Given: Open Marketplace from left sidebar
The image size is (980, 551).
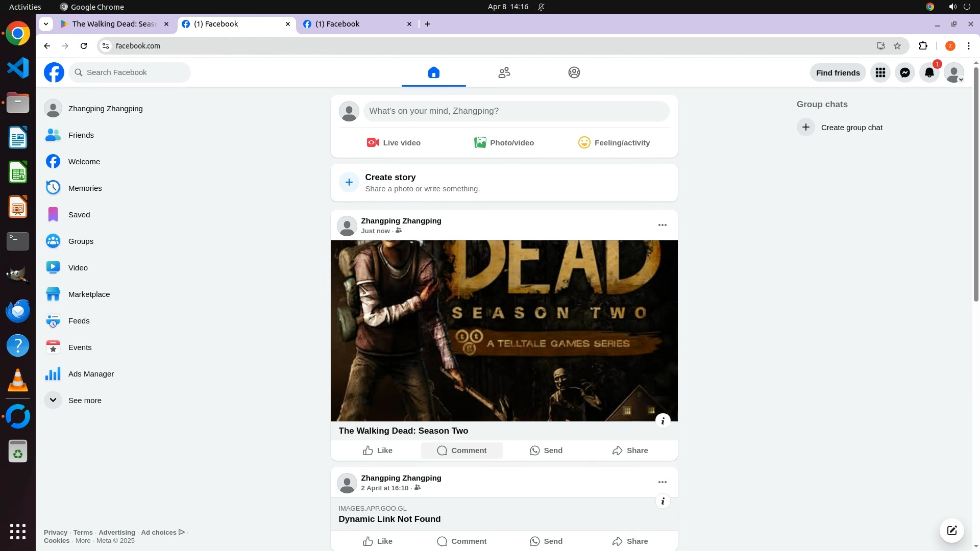Looking at the screenshot, I should click(x=89, y=294).
